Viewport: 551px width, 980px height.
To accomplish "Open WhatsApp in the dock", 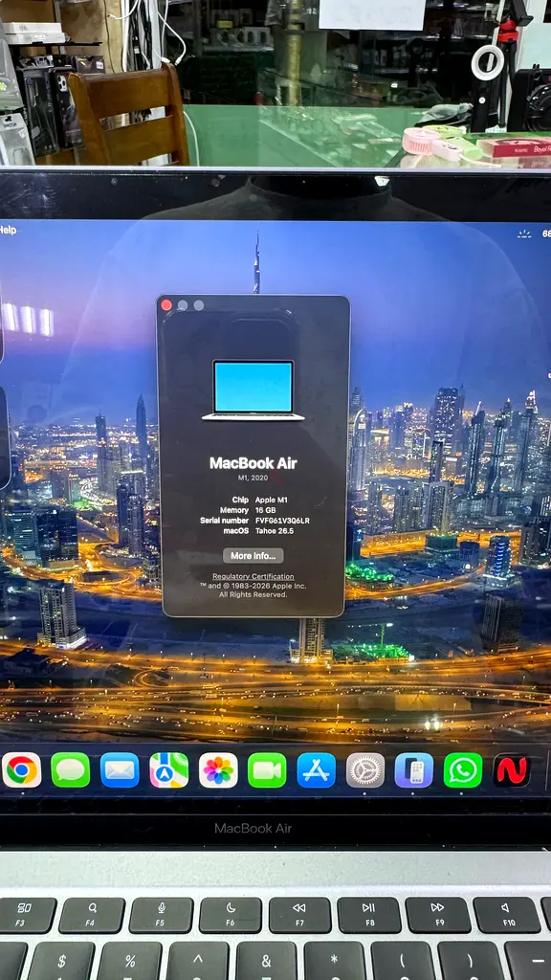I will (463, 770).
